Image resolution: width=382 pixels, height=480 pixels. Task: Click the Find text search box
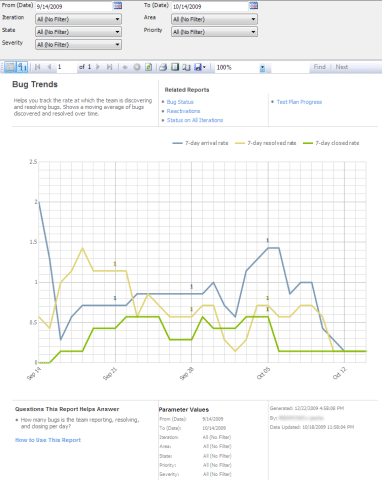coord(290,67)
